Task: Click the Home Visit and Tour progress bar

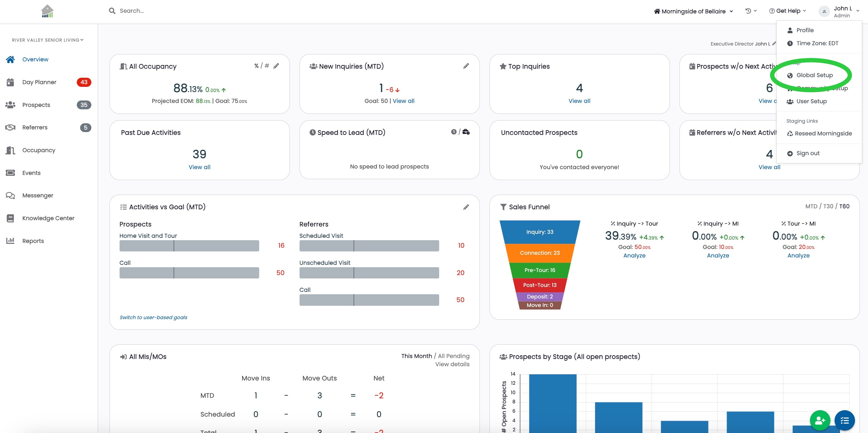Action: tap(189, 246)
